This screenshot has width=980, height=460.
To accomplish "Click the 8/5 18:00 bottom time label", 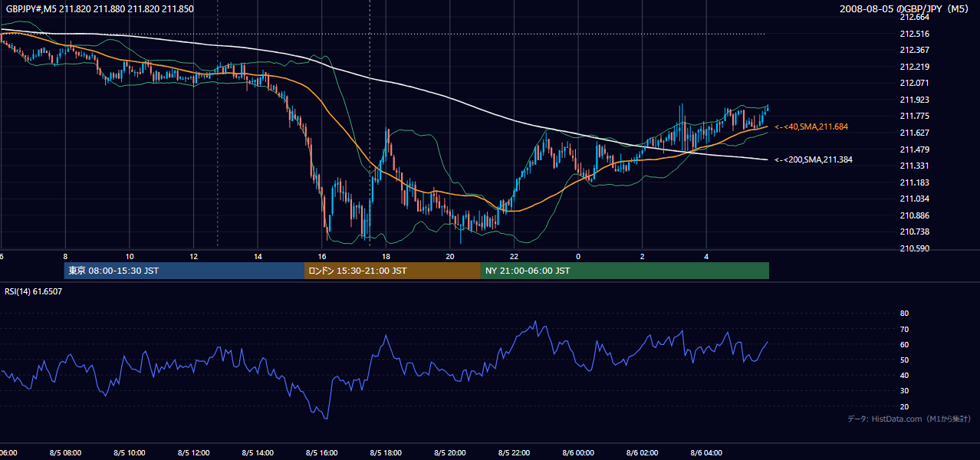I will (386, 452).
